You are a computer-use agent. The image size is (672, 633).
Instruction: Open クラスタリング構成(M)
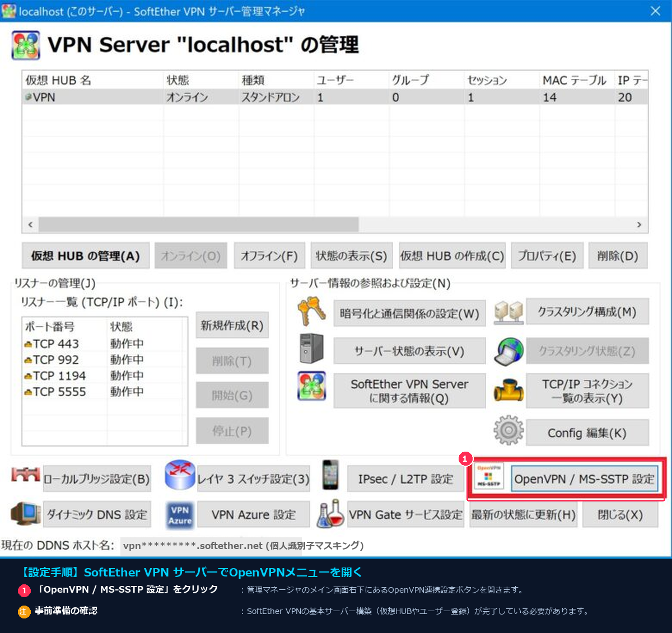coord(587,311)
